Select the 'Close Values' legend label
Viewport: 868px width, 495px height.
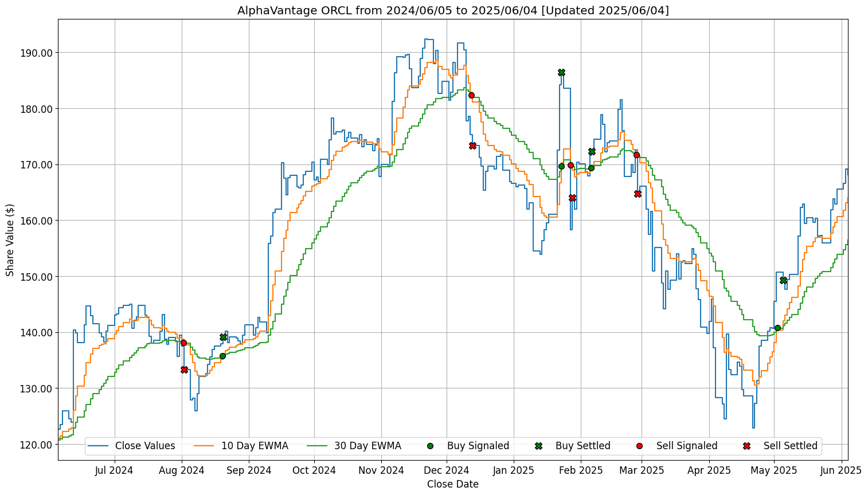click(145, 446)
